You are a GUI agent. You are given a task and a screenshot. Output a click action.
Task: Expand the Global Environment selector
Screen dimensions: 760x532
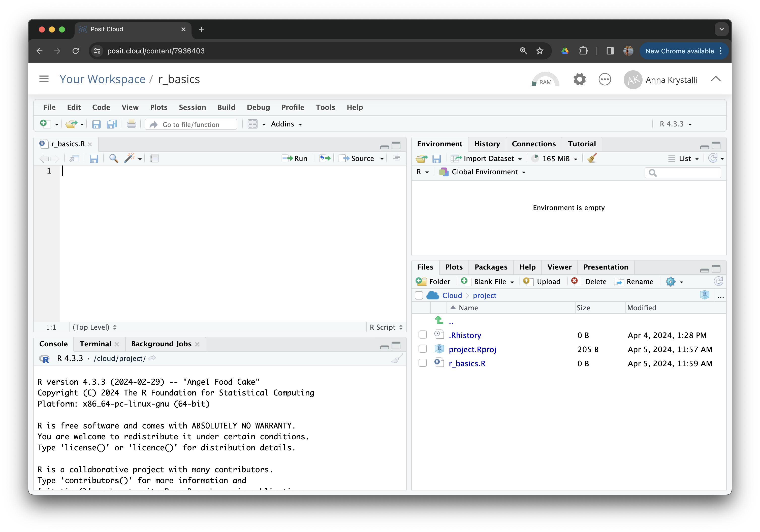[482, 172]
